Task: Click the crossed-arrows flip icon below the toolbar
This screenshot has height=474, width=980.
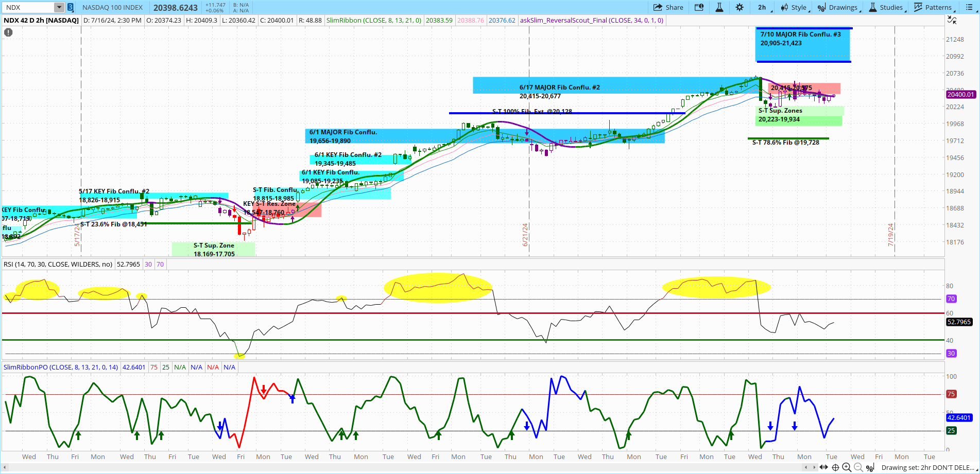Action: [952, 20]
